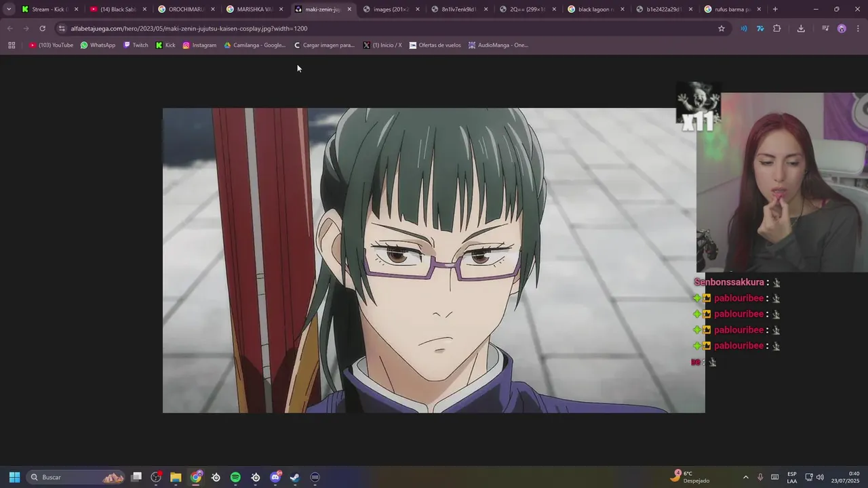868x488 pixels.
Task: Open the Kick bookmark
Action: pyautogui.click(x=165, y=45)
